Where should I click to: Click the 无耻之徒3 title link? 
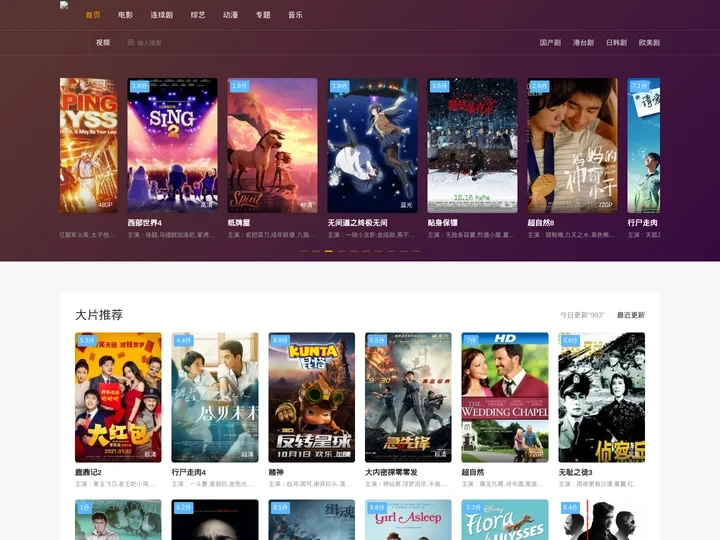[575, 472]
